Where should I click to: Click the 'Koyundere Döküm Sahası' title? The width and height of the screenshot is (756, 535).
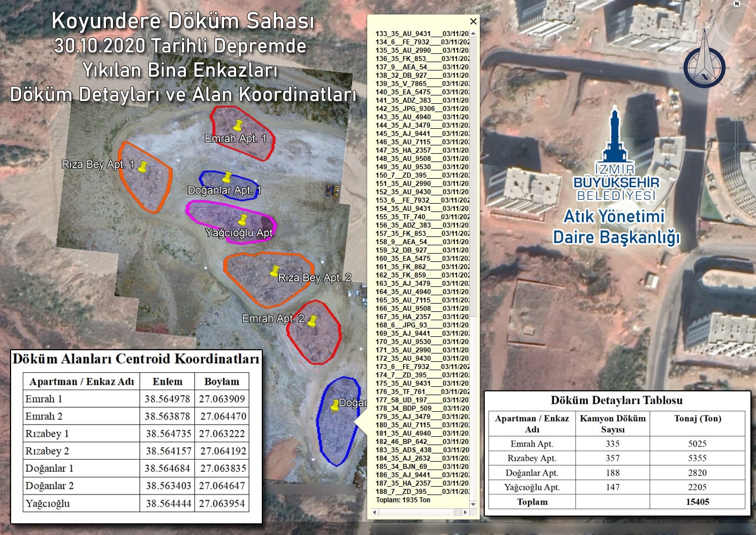[183, 22]
